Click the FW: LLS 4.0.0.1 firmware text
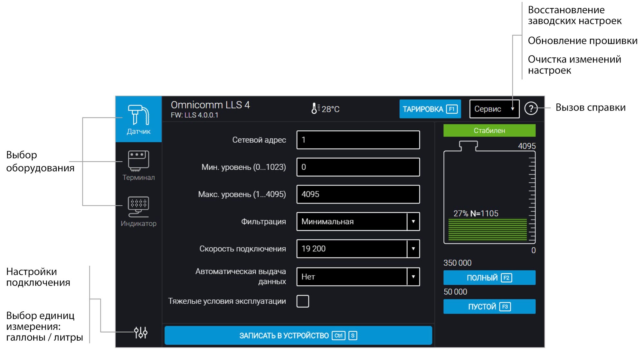This screenshot has width=644, height=349. [x=194, y=115]
